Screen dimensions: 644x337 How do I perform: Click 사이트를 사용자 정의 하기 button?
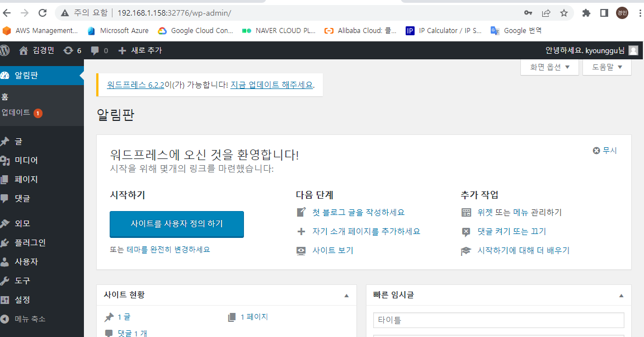(x=177, y=224)
